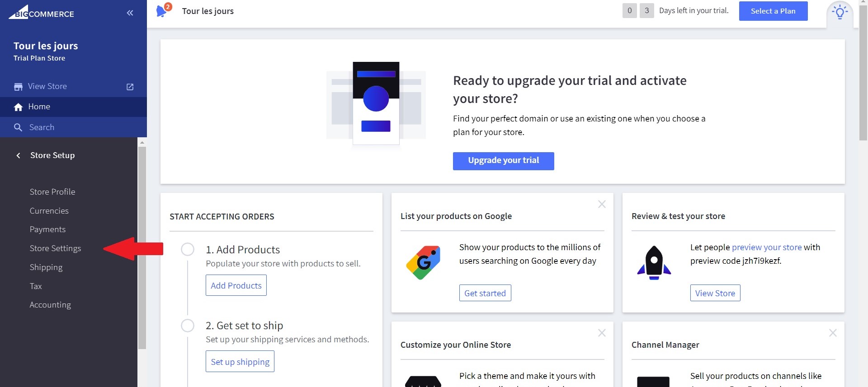Click the Upgrade your trial button
The image size is (868, 387).
[x=503, y=161]
